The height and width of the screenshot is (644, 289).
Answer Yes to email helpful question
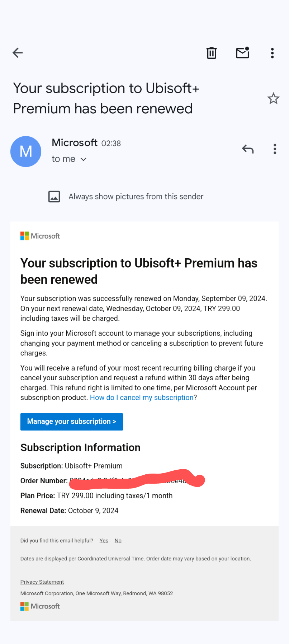pyautogui.click(x=104, y=541)
